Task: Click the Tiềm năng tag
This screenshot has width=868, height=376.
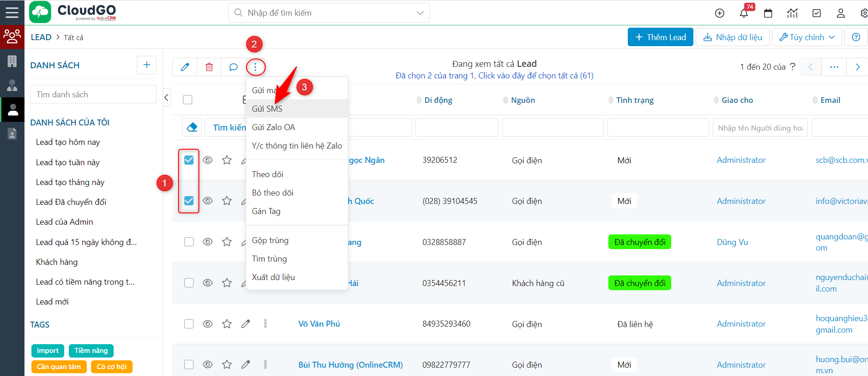Action: pos(91,351)
